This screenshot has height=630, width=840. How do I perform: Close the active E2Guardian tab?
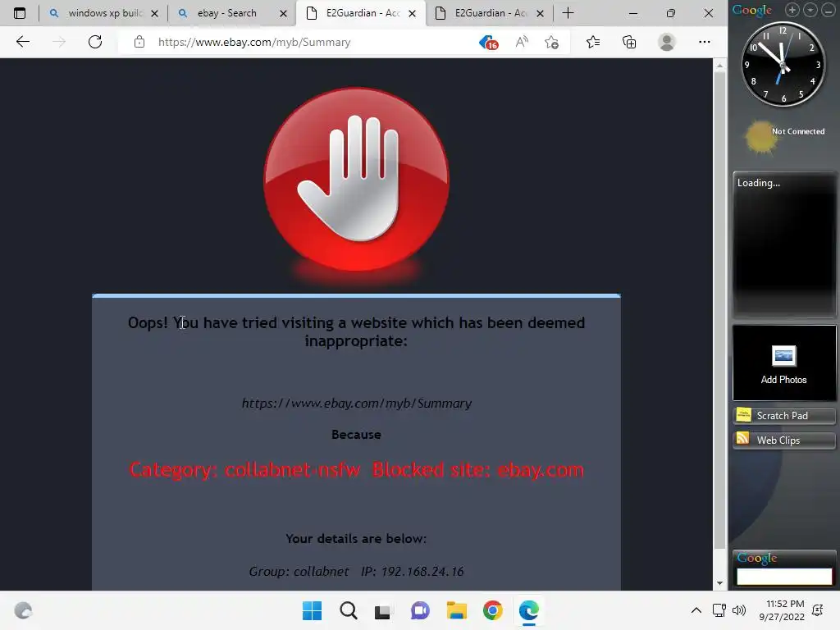(x=412, y=13)
